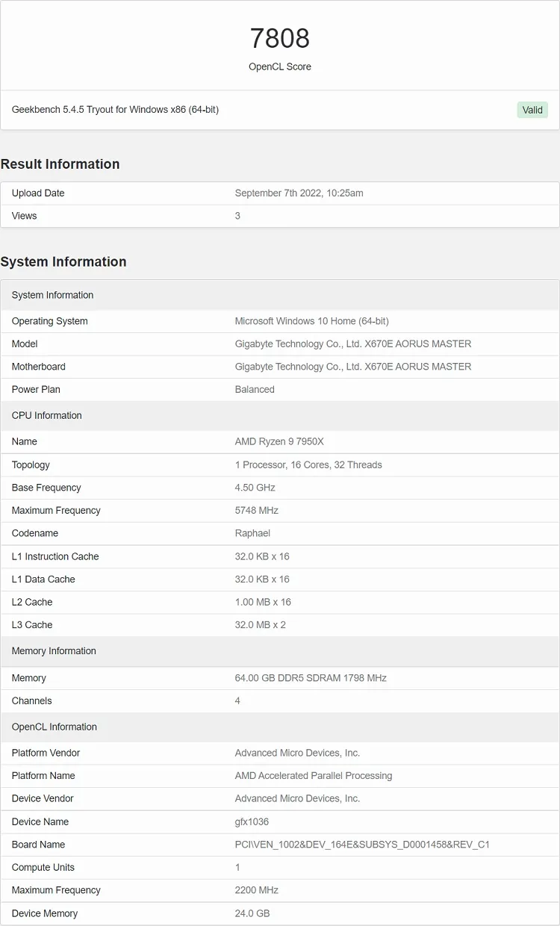This screenshot has width=560, height=926.
Task: Click the Views label
Action: click(24, 216)
